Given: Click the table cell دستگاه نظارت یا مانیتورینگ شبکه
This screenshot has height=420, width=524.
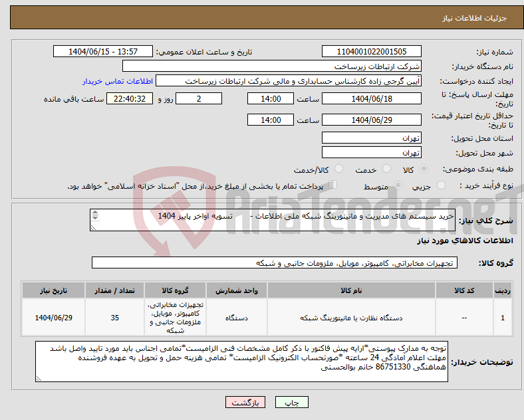Looking at the screenshot, I should [351, 318].
